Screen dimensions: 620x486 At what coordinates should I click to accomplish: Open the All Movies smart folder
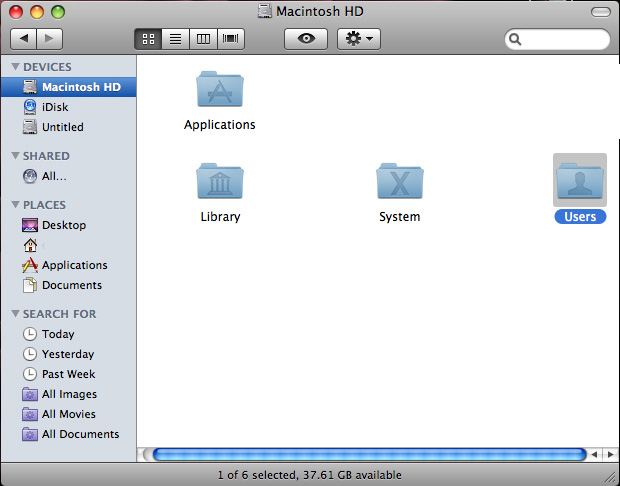point(68,414)
